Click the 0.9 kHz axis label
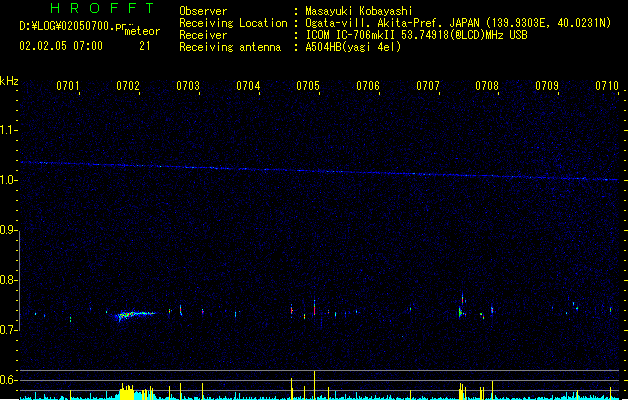629x400 pixels. (8, 230)
